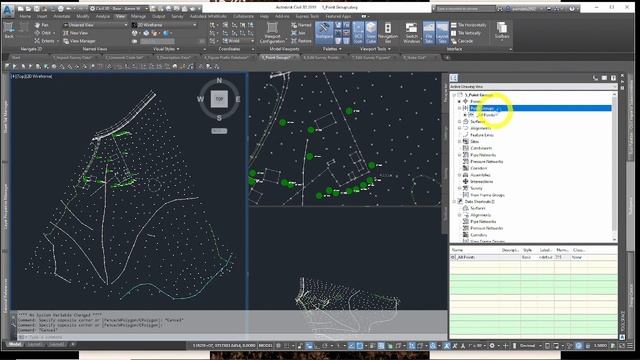Click the Restore viewports button
This screenshot has width=640, height=360.
tap(301, 41)
